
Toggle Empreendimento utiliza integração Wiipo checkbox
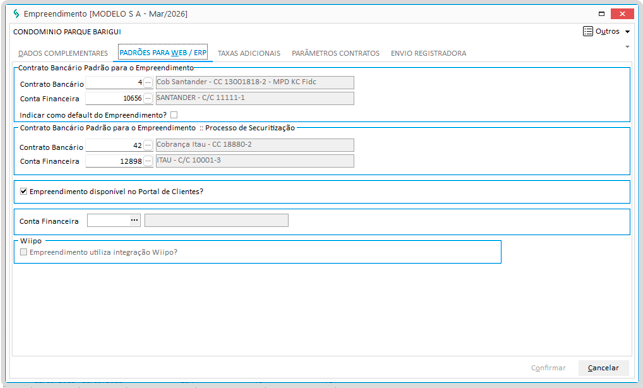[23, 252]
